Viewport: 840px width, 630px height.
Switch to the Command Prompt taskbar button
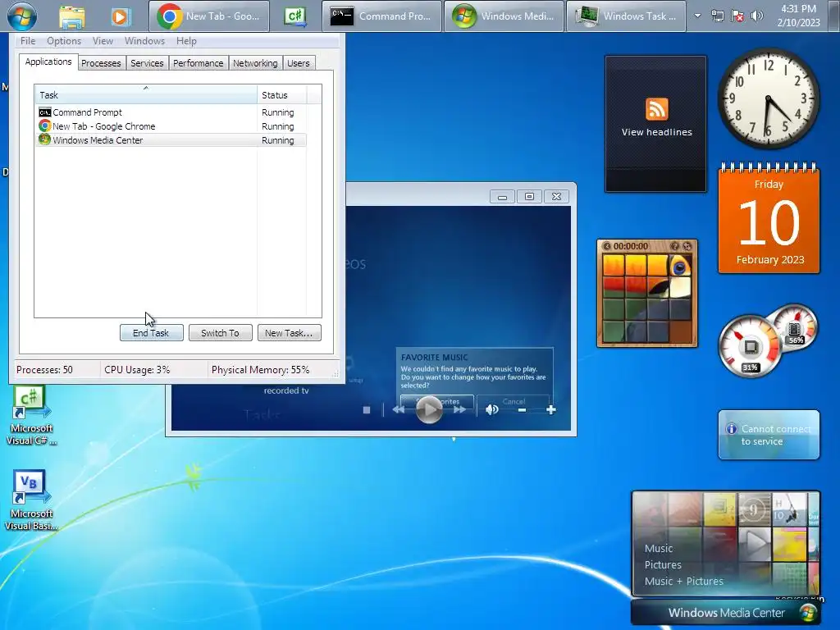click(381, 16)
